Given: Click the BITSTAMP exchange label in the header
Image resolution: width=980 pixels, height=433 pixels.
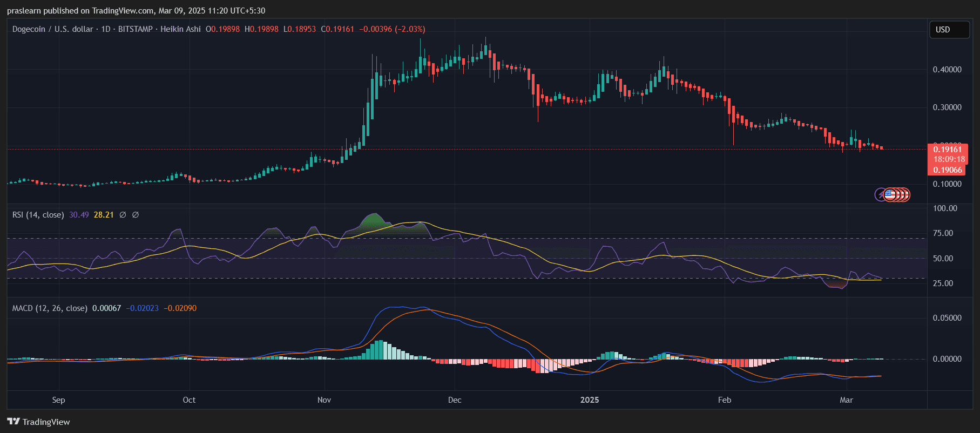Looking at the screenshot, I should [x=136, y=29].
